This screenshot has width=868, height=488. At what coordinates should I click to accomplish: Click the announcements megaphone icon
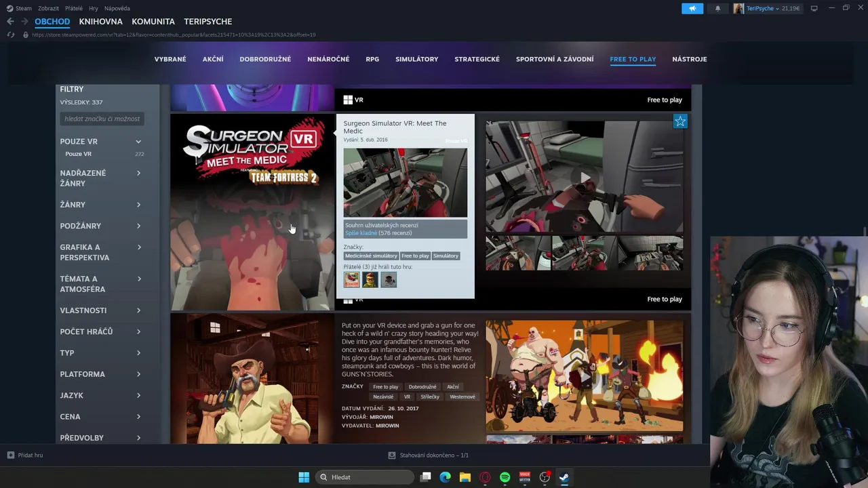(x=692, y=8)
